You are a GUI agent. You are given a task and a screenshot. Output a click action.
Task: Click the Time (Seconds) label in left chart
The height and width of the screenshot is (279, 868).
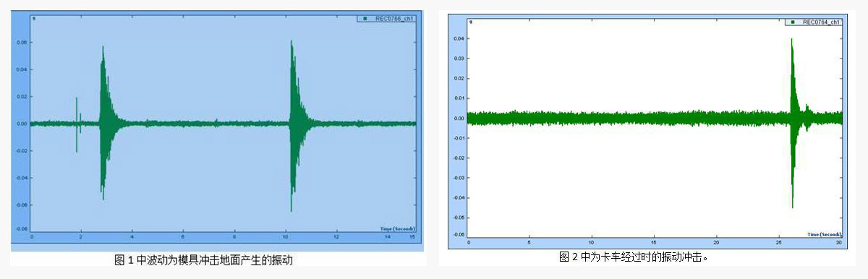coord(398,228)
